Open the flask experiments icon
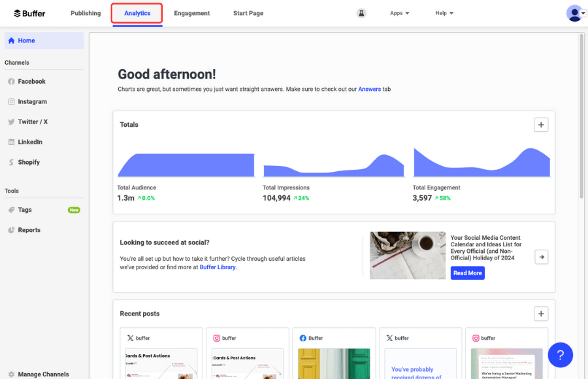Image resolution: width=588 pixels, height=379 pixels. [361, 13]
